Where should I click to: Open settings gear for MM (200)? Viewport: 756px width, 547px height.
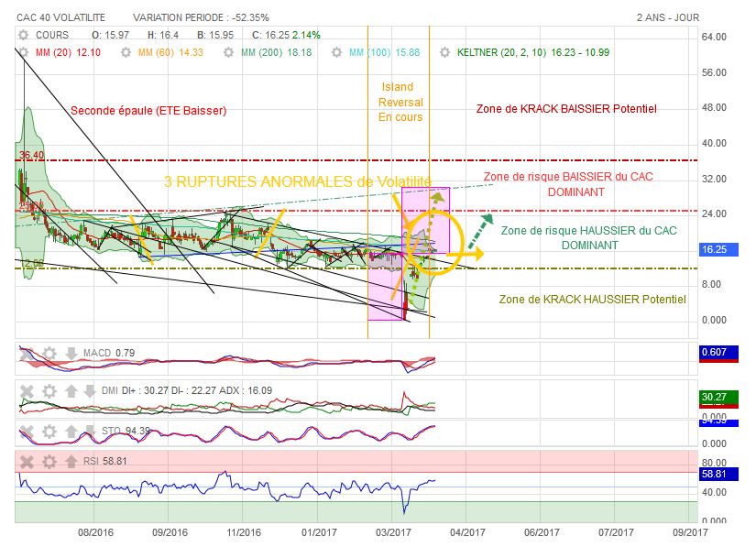[x=228, y=52]
